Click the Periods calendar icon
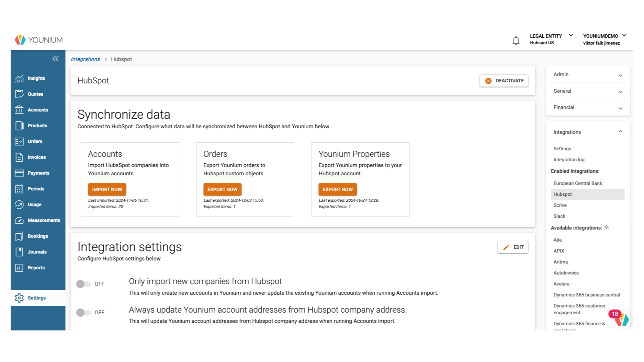 [x=19, y=189]
